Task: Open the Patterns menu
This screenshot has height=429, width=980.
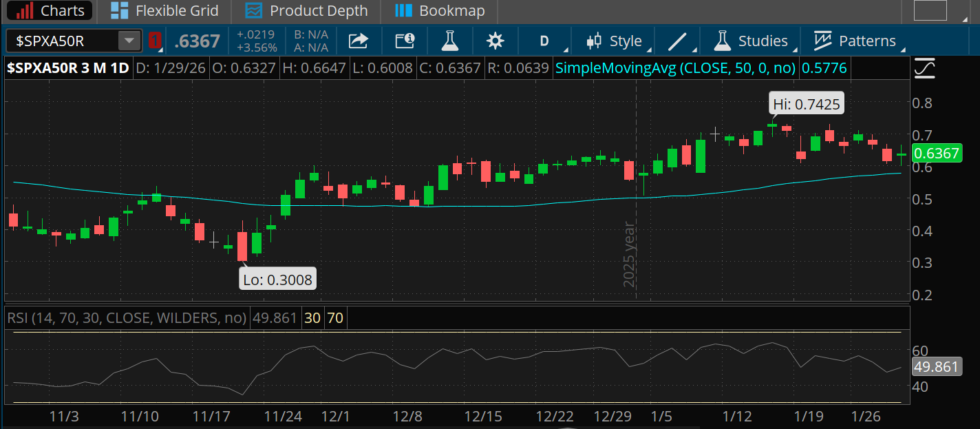Action: 855,41
